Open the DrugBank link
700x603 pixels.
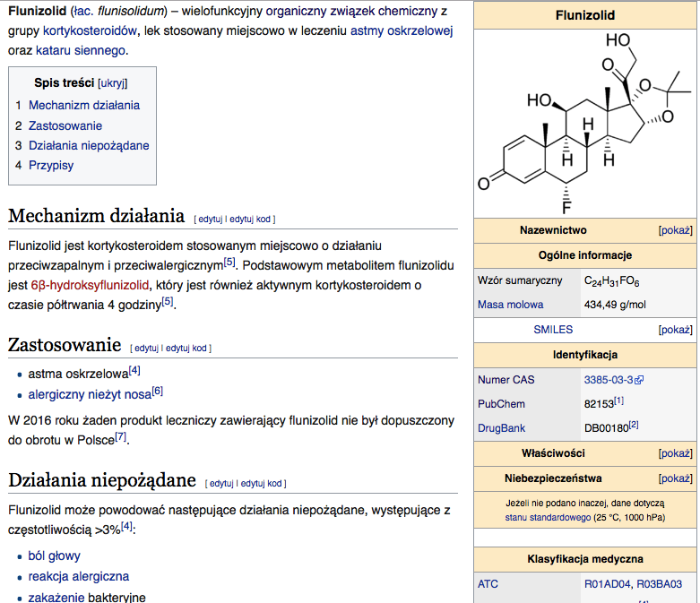(x=501, y=428)
